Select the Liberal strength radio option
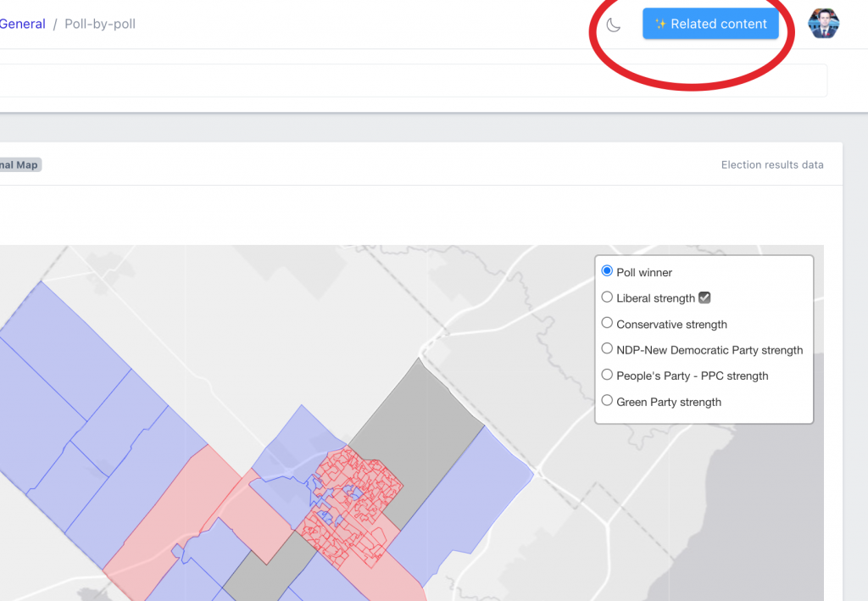Image resolution: width=868 pixels, height=601 pixels. pyautogui.click(x=607, y=298)
